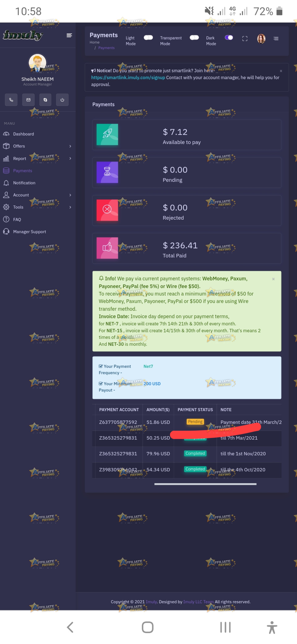Image resolution: width=297 pixels, height=644 pixels.
Task: Click the power logout icon
Action: 62,100
